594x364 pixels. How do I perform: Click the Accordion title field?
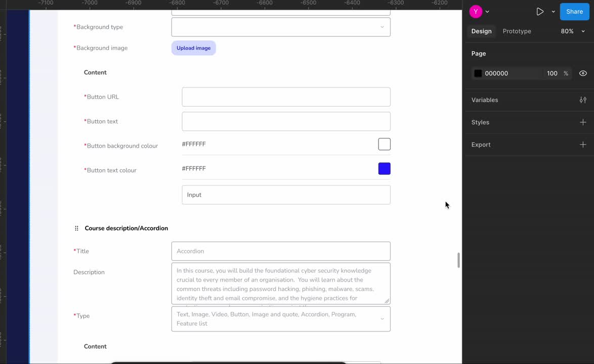pyautogui.click(x=281, y=251)
